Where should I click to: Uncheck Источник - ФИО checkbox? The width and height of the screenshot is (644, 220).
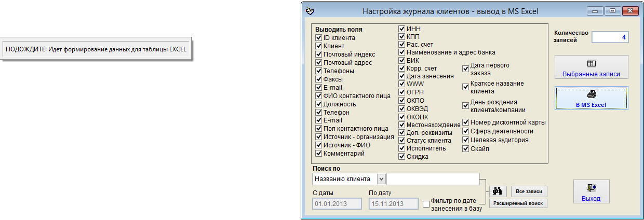319,146
